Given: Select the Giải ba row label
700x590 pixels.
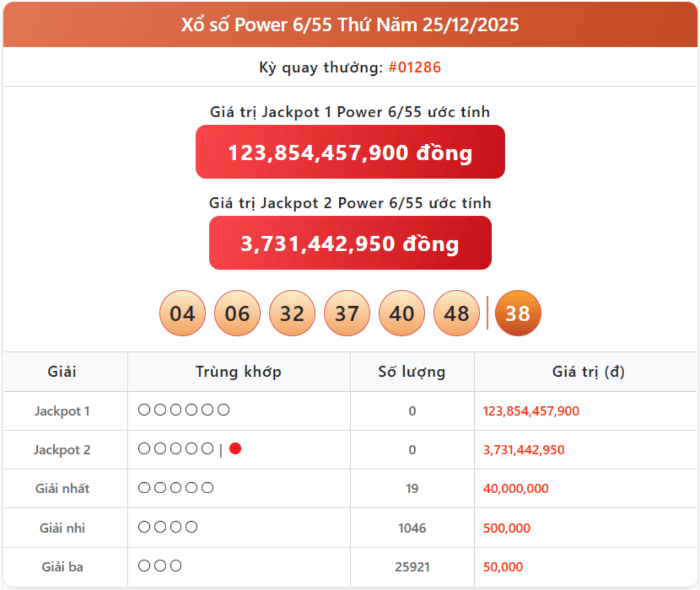Looking at the screenshot, I should (62, 567).
